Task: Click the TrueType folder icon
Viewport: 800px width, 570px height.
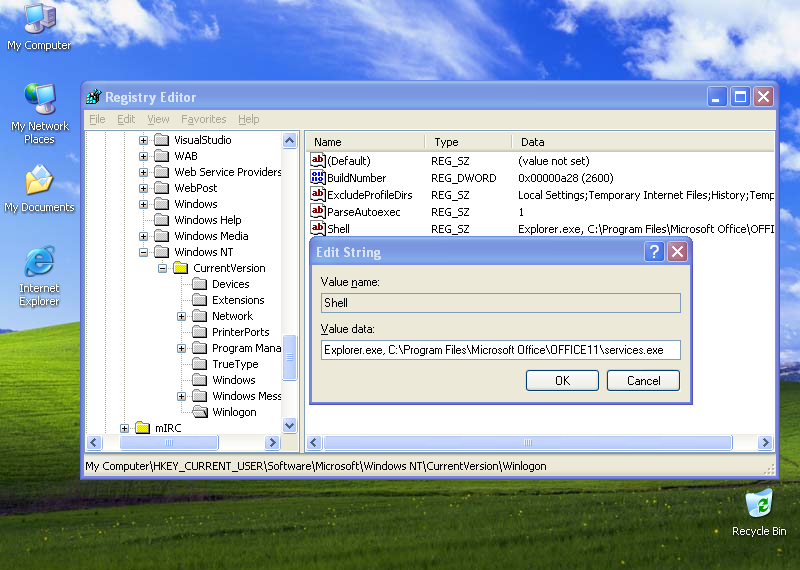Action: coord(199,364)
